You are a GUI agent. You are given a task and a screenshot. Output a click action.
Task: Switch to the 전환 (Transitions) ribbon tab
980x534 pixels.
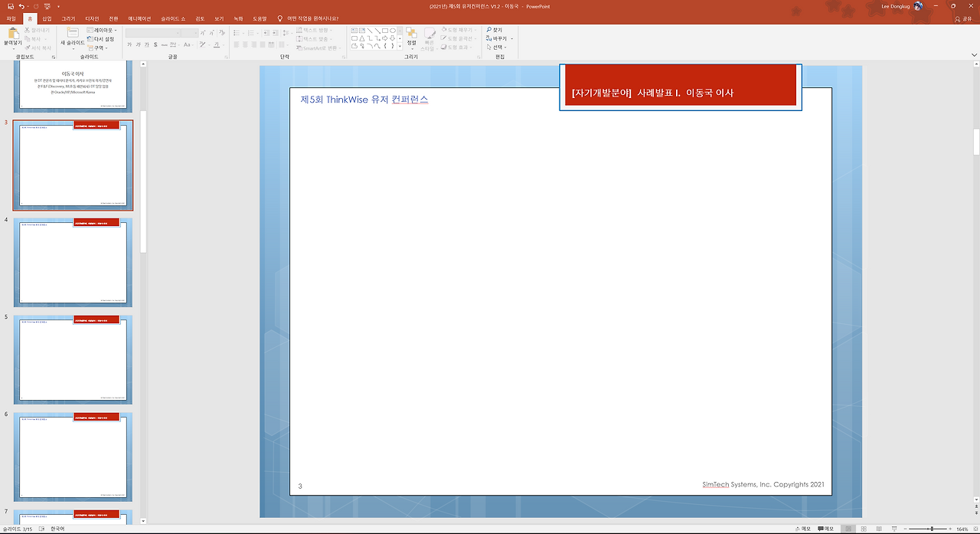coord(113,18)
